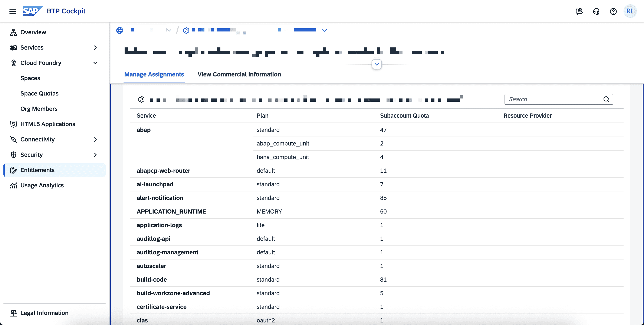Screen dimensions: 644x325
Task: Click the MEMORY plan cell
Action: (269, 211)
